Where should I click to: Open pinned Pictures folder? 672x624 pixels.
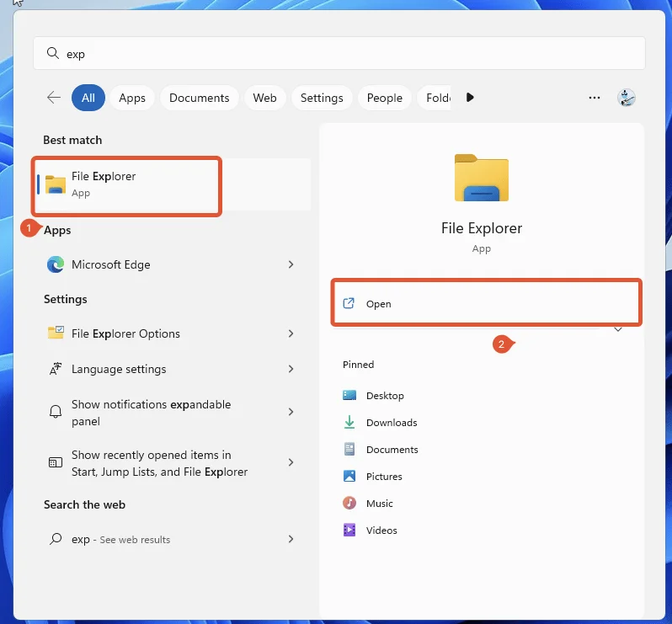372,477
